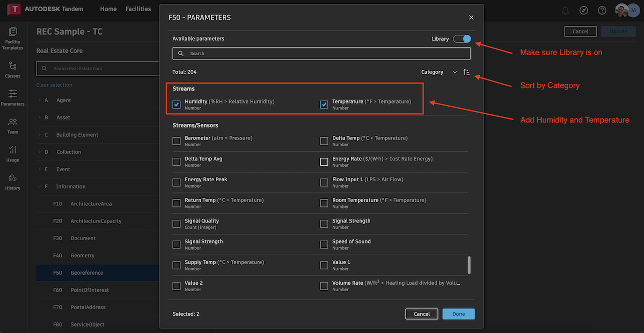
Task: Open the notifications bell
Action: coord(565,10)
